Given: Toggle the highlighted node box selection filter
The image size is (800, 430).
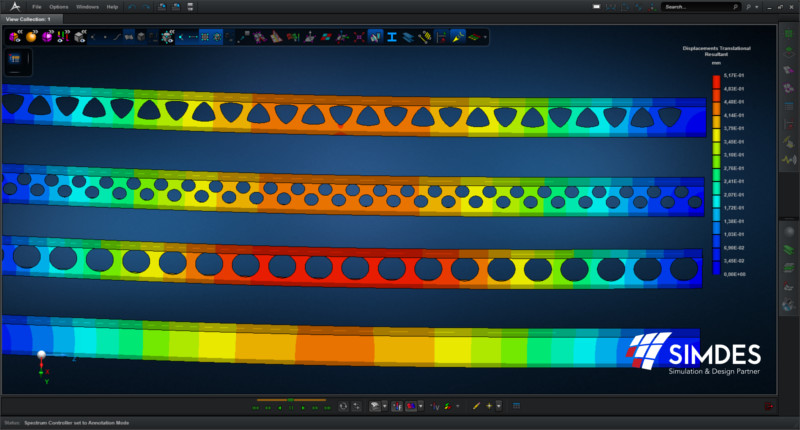Looking at the screenshot, I should tap(205, 37).
